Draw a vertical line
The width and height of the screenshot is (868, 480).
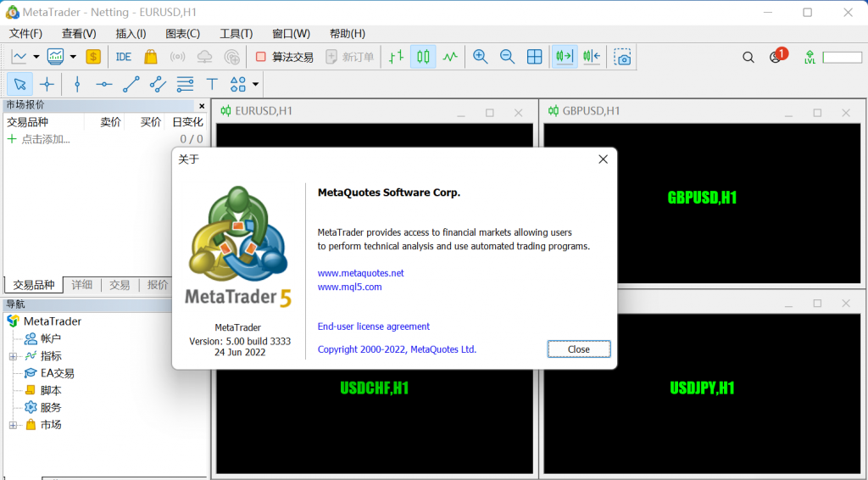77,84
